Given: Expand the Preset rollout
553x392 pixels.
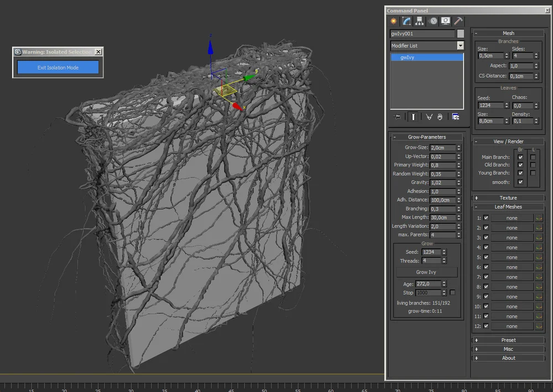Looking at the screenshot, I should tap(508, 340).
